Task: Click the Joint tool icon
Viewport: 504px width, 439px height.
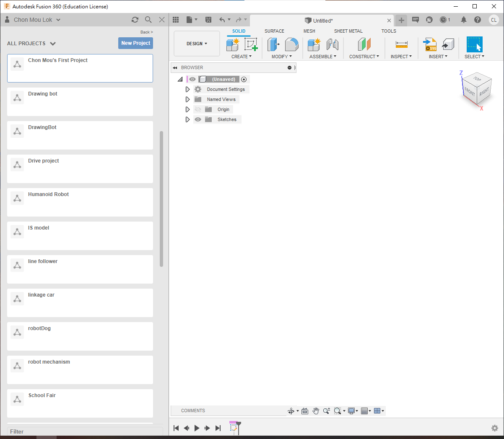Action: [x=332, y=44]
